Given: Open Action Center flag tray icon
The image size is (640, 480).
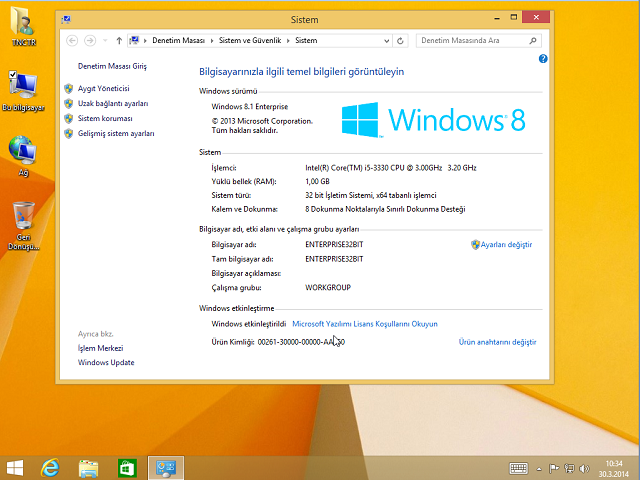Looking at the screenshot, I should coord(553,469).
